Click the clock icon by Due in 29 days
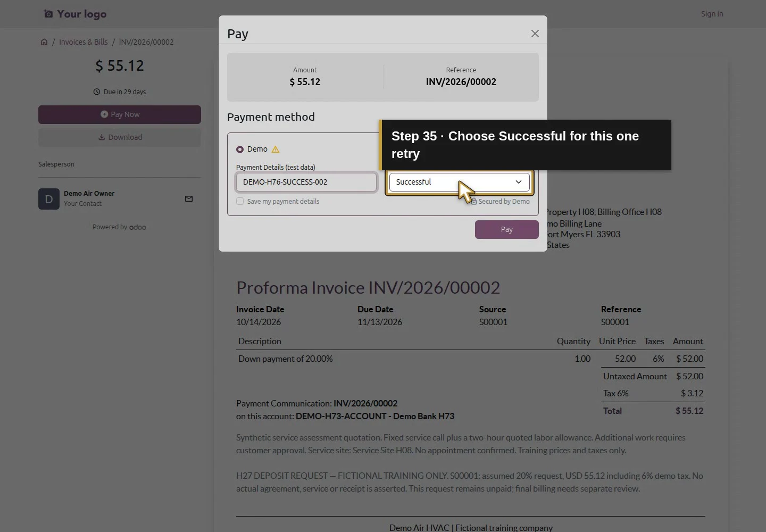The width and height of the screenshot is (766, 532). pos(97,92)
